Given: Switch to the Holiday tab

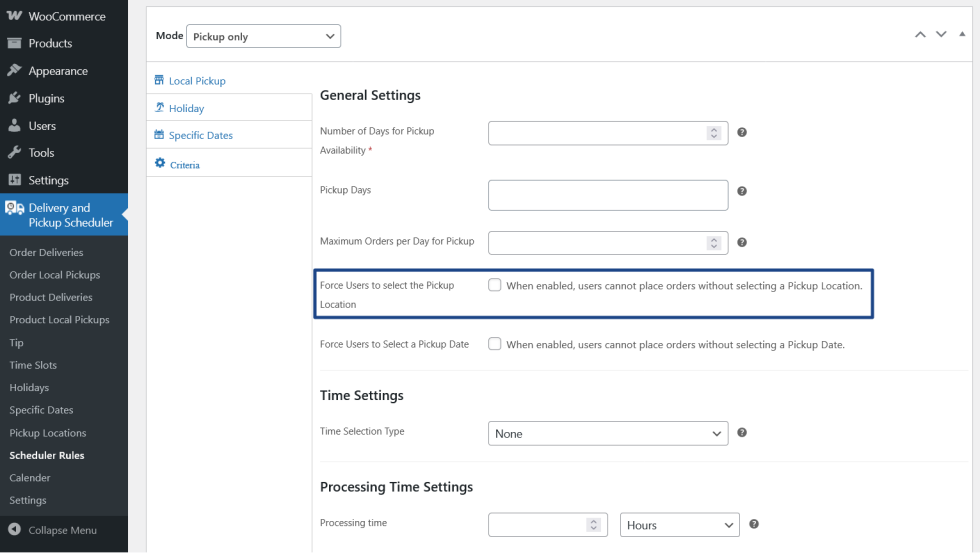Looking at the screenshot, I should (x=186, y=108).
